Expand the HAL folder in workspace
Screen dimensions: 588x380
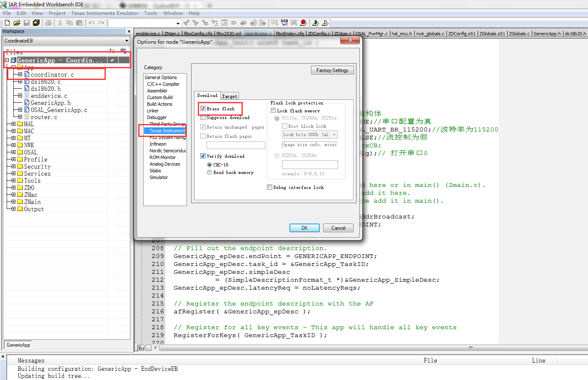13,124
